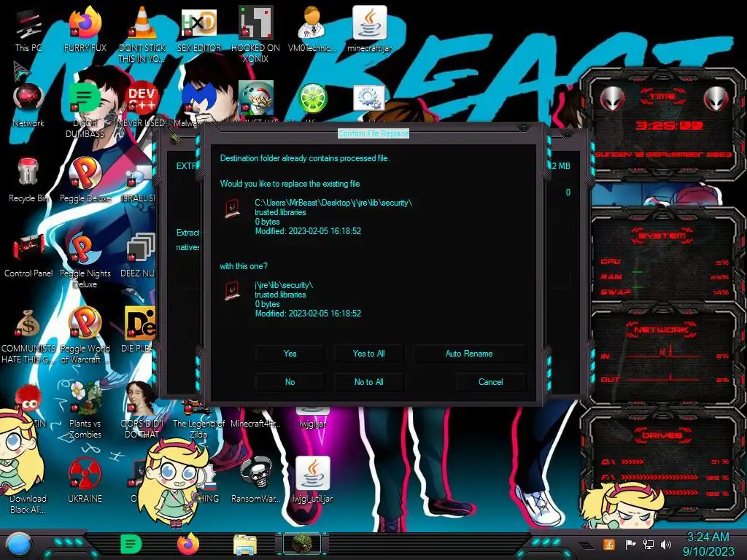Choose Yes to All in replace dialog
The height and width of the screenshot is (560, 747).
click(368, 354)
